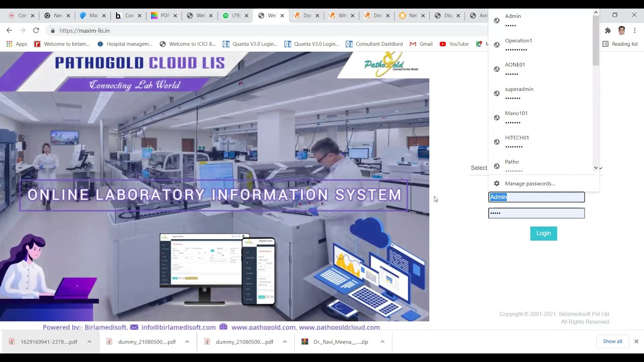This screenshot has height=362, width=644.
Task: Open the Extensions puzzle-piece icon
Action: click(608, 31)
